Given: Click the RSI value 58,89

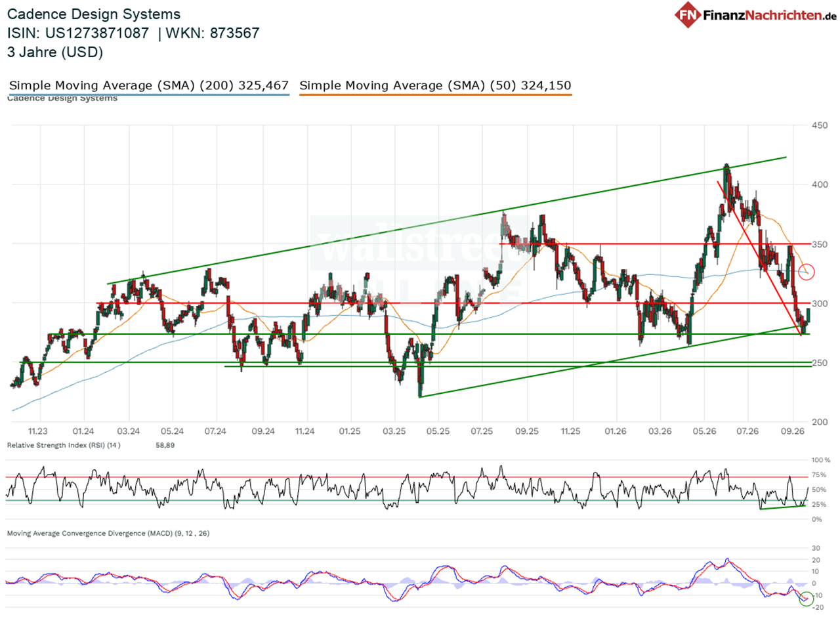Looking at the screenshot, I should click(x=164, y=445).
